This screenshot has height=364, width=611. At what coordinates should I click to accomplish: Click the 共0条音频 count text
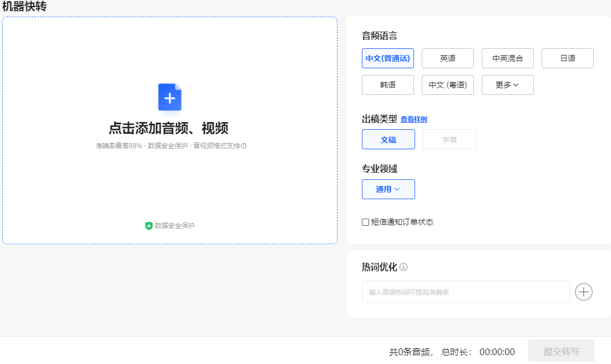pyautogui.click(x=410, y=352)
